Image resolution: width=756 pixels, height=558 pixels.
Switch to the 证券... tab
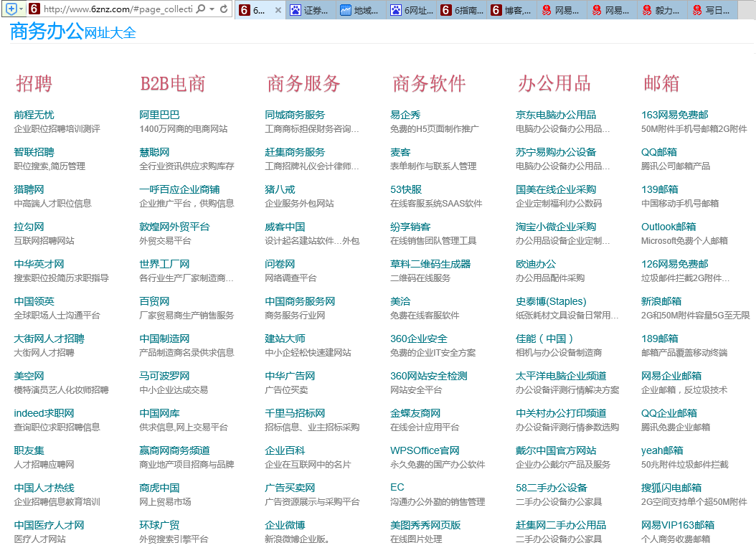tap(311, 10)
